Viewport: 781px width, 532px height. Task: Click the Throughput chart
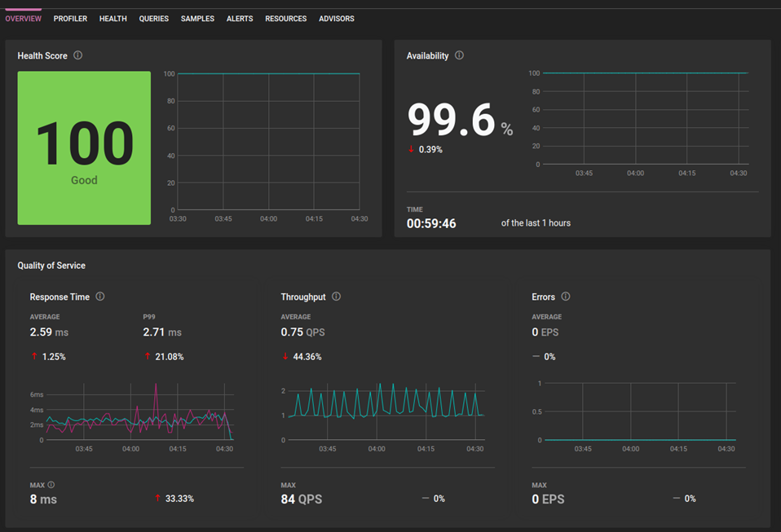click(x=382, y=417)
